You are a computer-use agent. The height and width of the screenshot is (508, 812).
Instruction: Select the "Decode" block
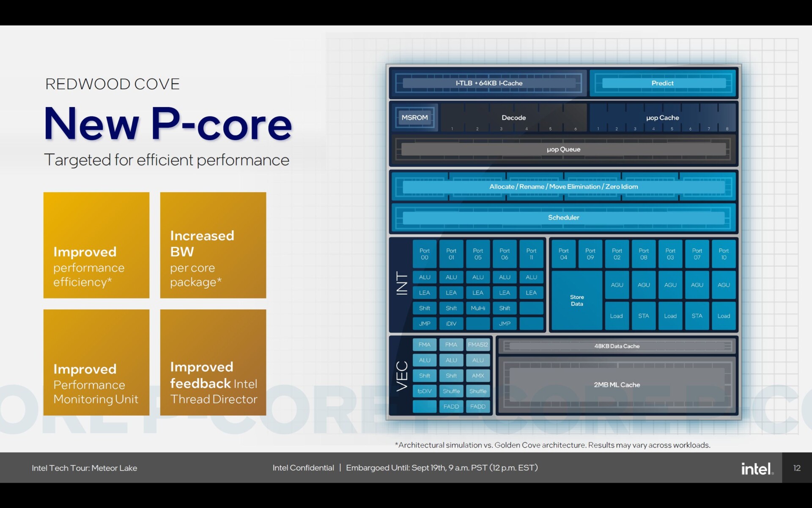[x=513, y=118]
